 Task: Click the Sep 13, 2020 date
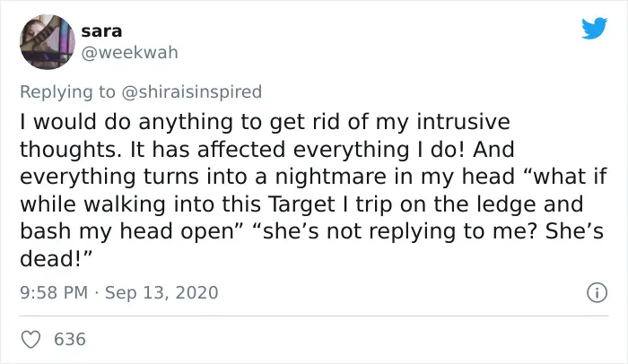pos(161,292)
